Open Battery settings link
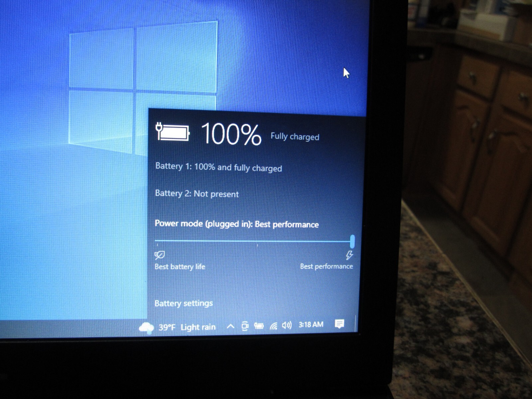Image resolution: width=532 pixels, height=399 pixels. [184, 303]
